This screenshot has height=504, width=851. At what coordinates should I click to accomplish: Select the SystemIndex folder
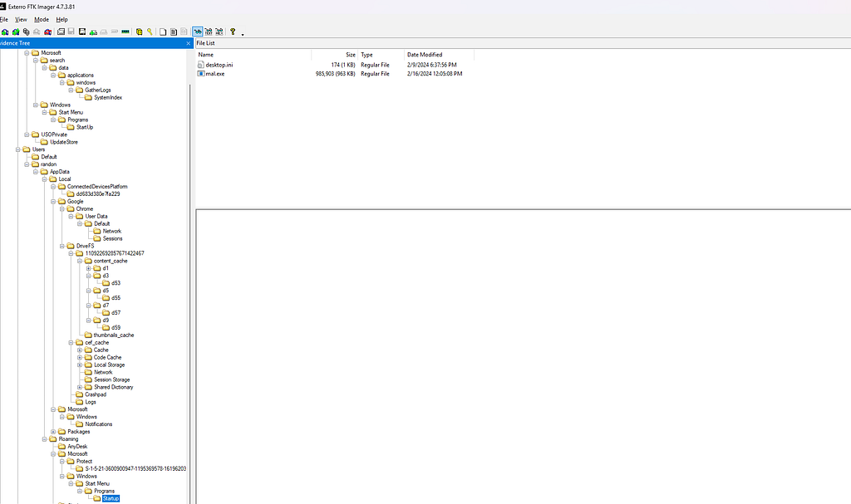coord(108,98)
